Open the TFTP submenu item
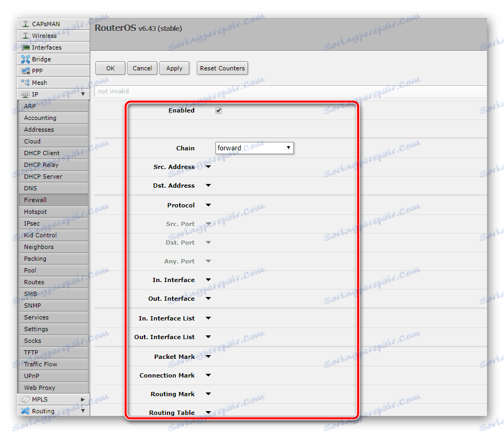The image size is (504, 433). (53, 352)
